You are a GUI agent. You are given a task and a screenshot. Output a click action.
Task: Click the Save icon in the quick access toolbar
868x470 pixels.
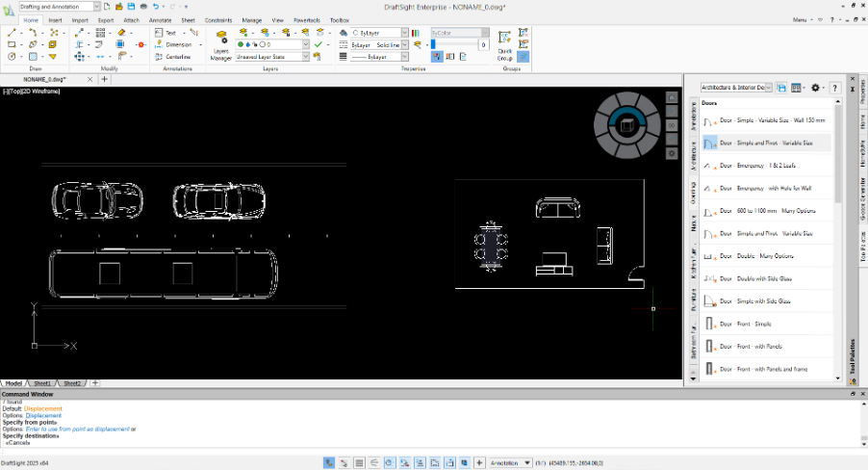click(129, 7)
